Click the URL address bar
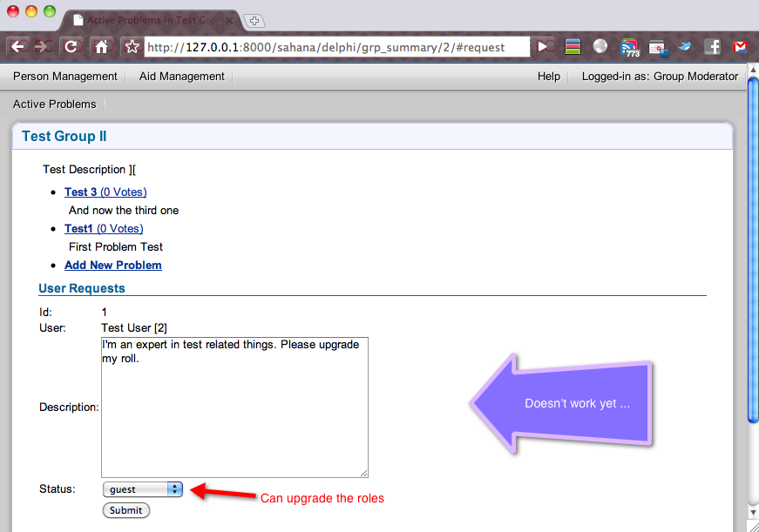Screen dimensions: 759x532 pos(335,47)
